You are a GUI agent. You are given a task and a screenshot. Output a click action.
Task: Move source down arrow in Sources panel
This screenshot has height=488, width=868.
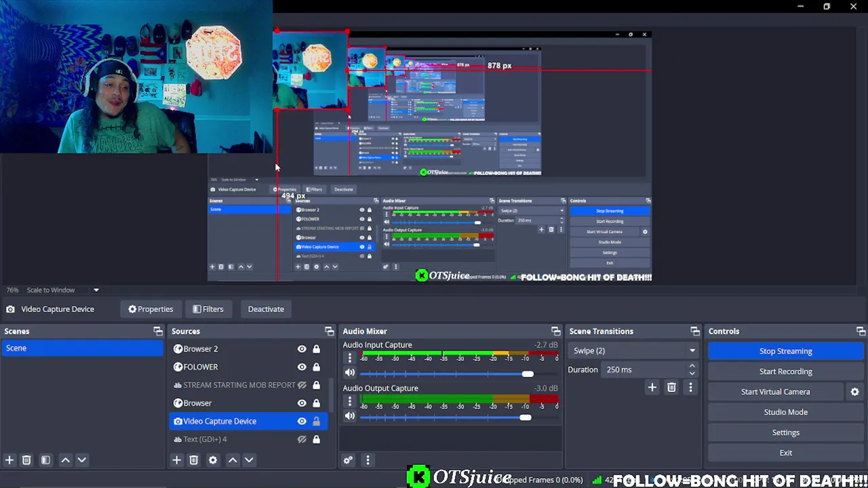click(x=249, y=460)
